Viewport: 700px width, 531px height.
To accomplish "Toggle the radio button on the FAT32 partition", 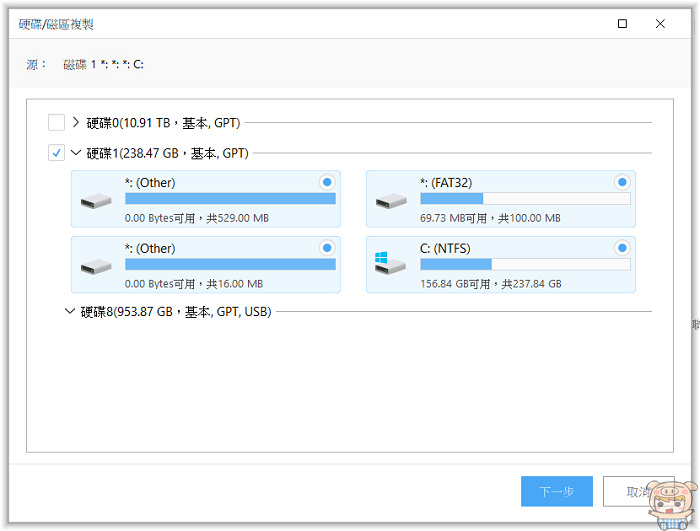I will [x=622, y=182].
